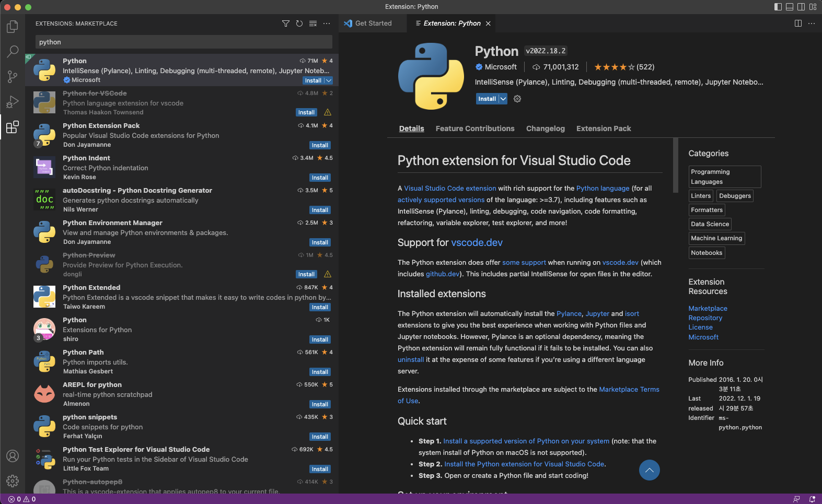Open the feedback icon in status bar
The image size is (822, 504).
[x=796, y=499]
